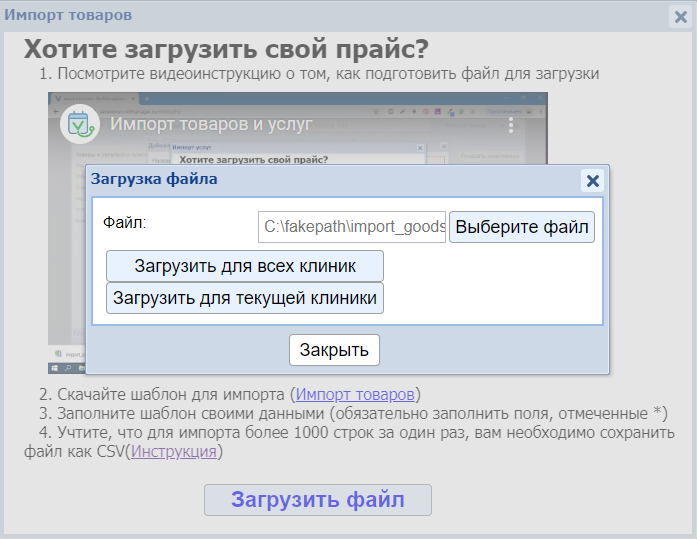The height and width of the screenshot is (539, 697).
Task: Open the video's three-dot options menu
Action: click(511, 125)
